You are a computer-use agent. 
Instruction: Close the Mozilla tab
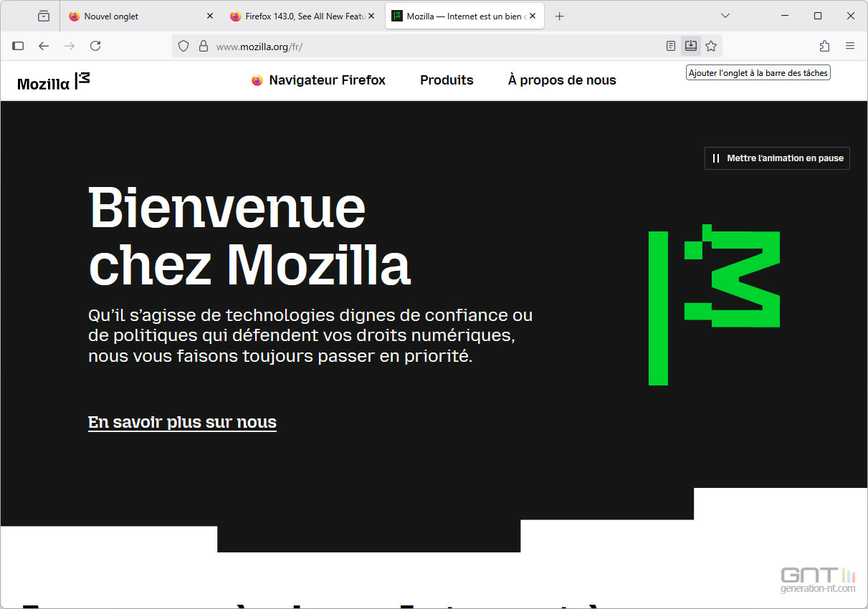[533, 16]
